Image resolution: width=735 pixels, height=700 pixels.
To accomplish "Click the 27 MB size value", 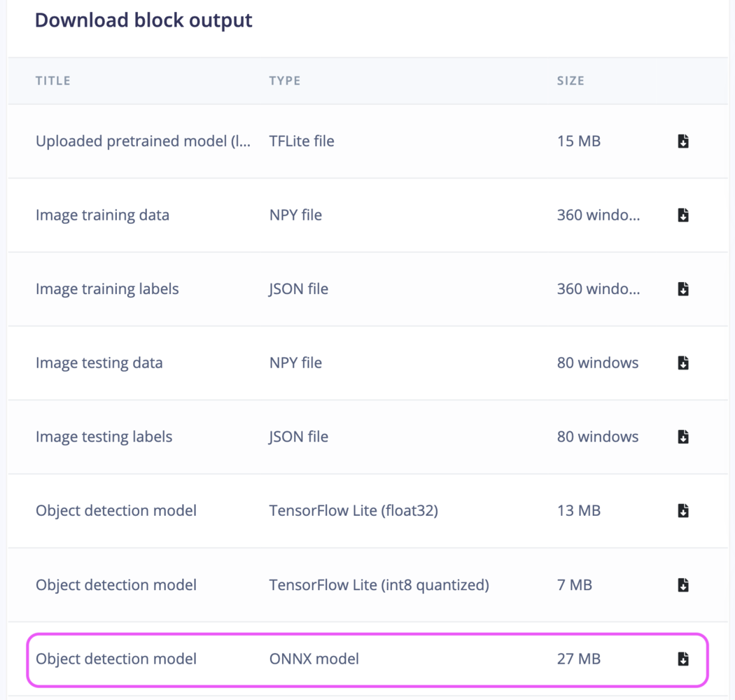I will 578,659.
